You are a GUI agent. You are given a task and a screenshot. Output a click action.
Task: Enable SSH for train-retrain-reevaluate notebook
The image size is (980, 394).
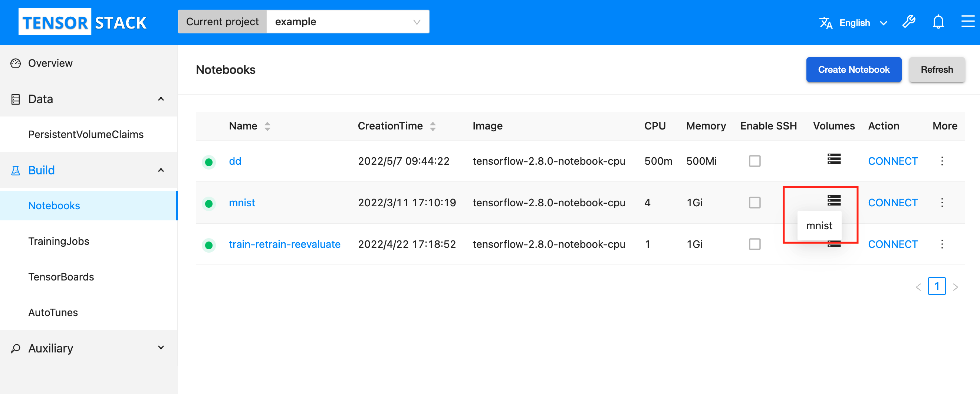coord(755,244)
